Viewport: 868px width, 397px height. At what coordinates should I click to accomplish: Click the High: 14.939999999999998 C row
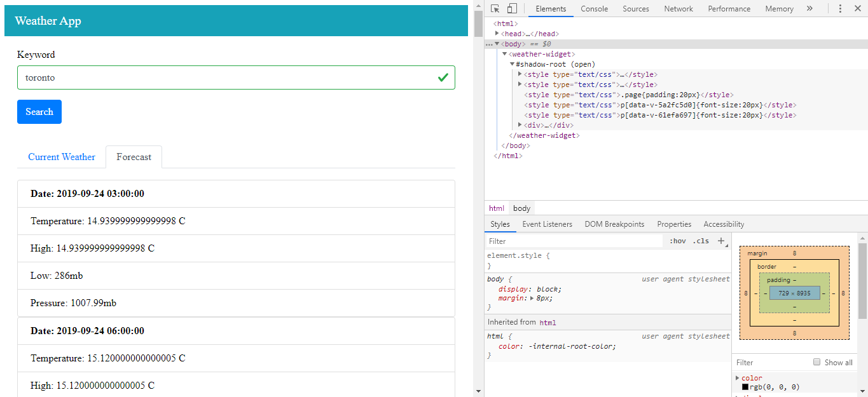pos(236,248)
